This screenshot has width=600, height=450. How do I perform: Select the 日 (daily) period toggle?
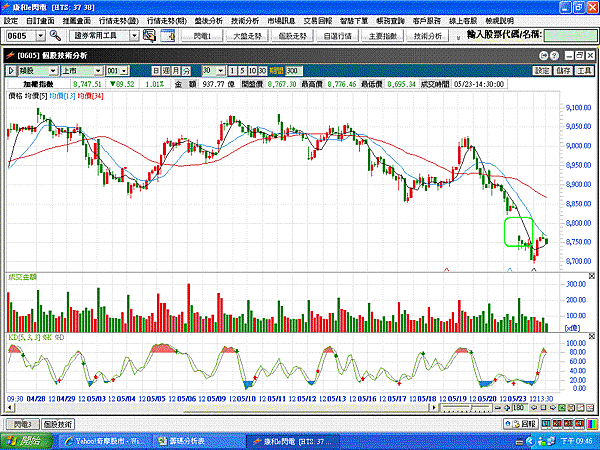[x=156, y=71]
